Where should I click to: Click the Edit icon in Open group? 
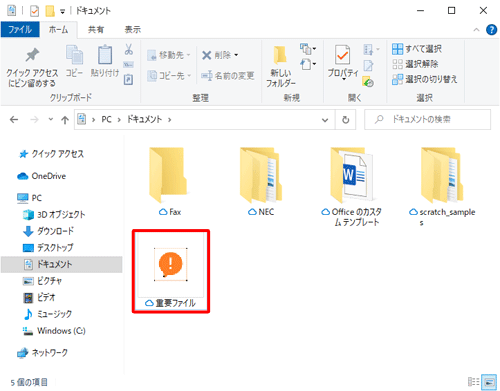pos(368,66)
